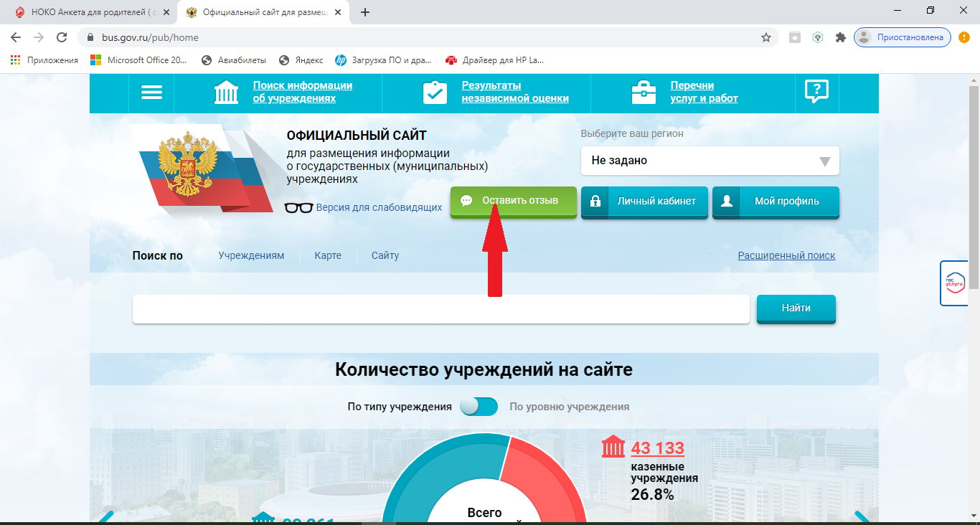Click the Найти search button
The image size is (980, 525).
(x=796, y=308)
